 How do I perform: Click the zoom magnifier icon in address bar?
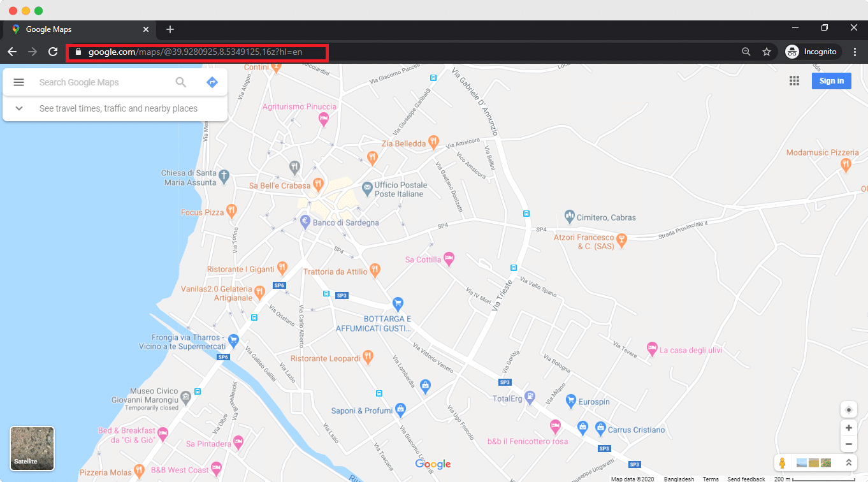(x=746, y=52)
